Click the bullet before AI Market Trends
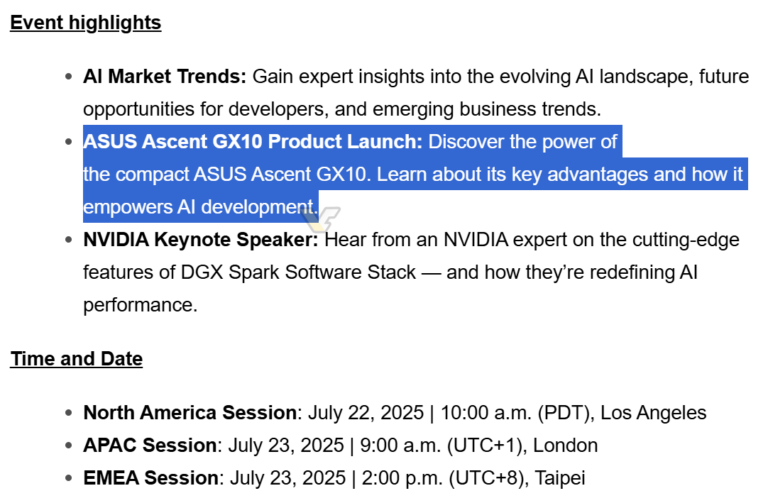 (69, 77)
